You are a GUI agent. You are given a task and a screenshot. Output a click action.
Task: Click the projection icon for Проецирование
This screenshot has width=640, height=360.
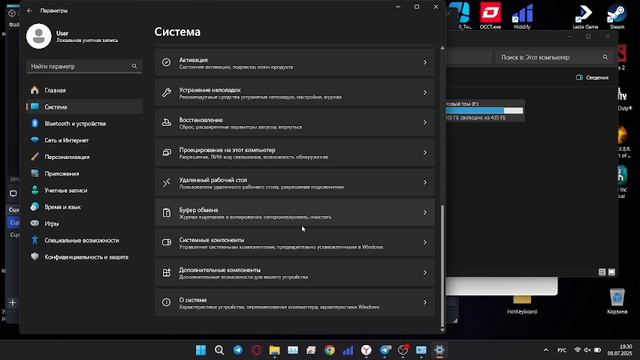(166, 153)
